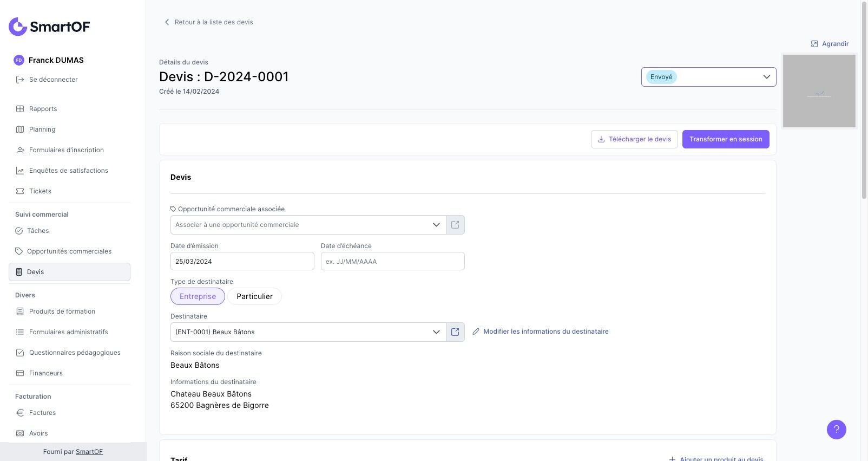Open the SmartOF footer link

pyautogui.click(x=89, y=452)
